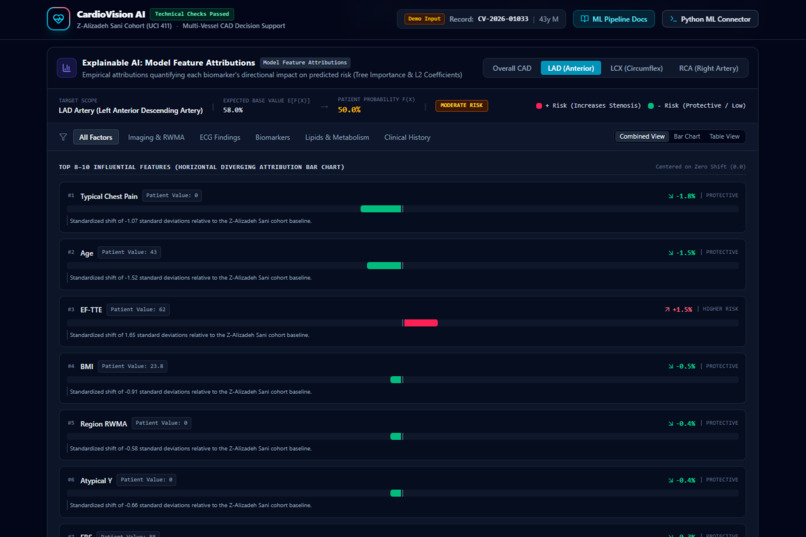Click the Typical Chest Pain green bar
The width and height of the screenshot is (806, 537).
click(x=381, y=209)
